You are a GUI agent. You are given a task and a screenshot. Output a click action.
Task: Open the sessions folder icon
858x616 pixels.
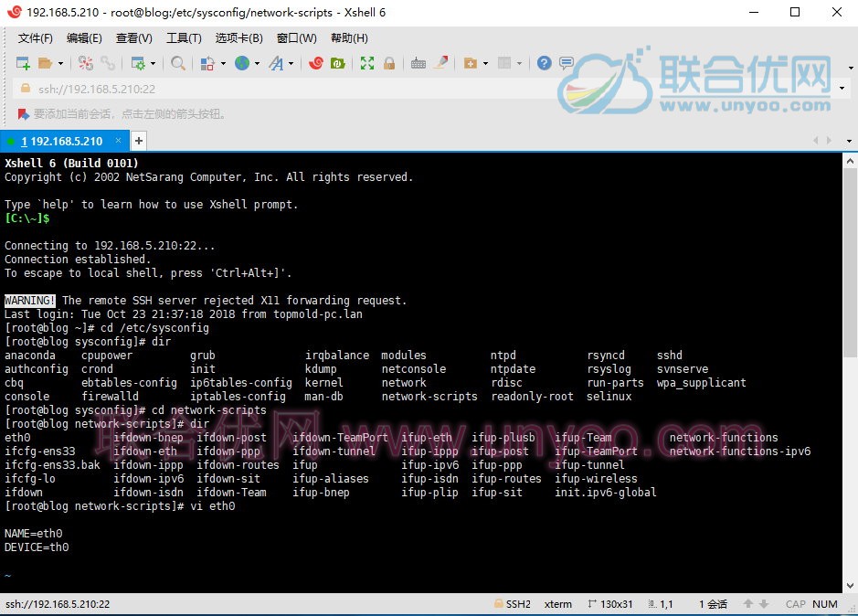[45, 63]
